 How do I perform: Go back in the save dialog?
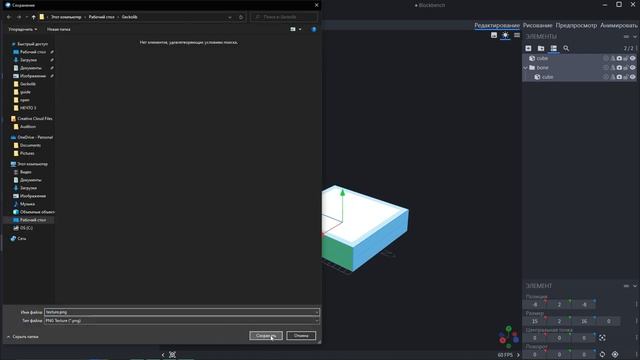pyautogui.click(x=9, y=17)
